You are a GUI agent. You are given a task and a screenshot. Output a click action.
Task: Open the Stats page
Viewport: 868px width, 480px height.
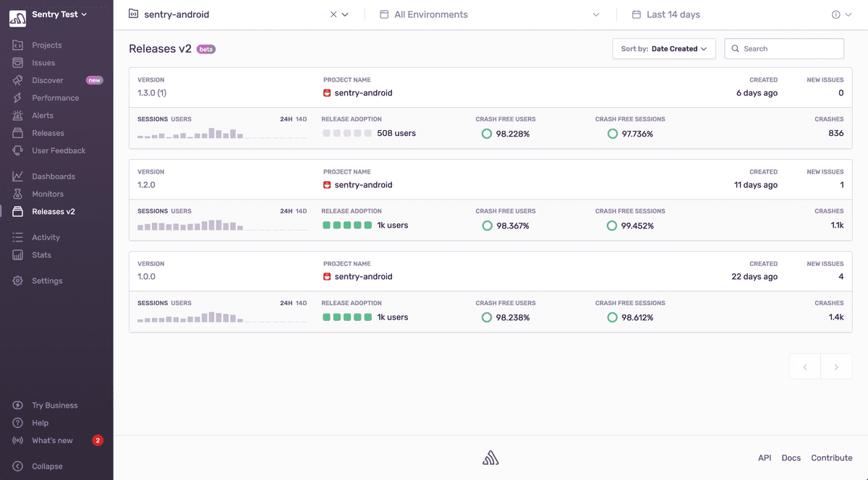41,254
